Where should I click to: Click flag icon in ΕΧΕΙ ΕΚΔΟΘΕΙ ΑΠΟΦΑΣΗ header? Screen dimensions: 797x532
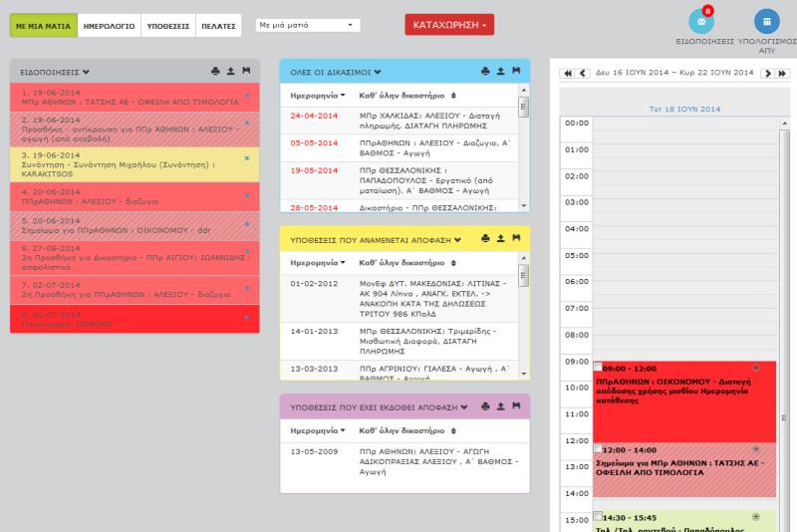[x=516, y=406]
